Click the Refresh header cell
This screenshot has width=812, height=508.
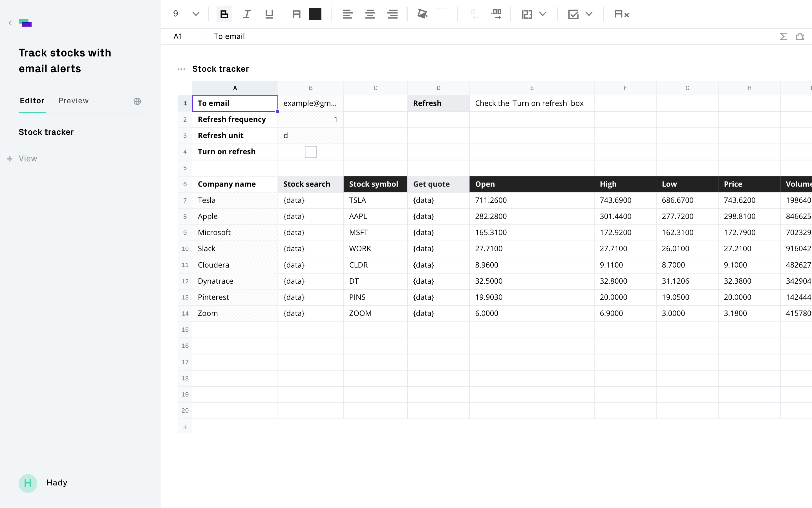[x=438, y=104]
